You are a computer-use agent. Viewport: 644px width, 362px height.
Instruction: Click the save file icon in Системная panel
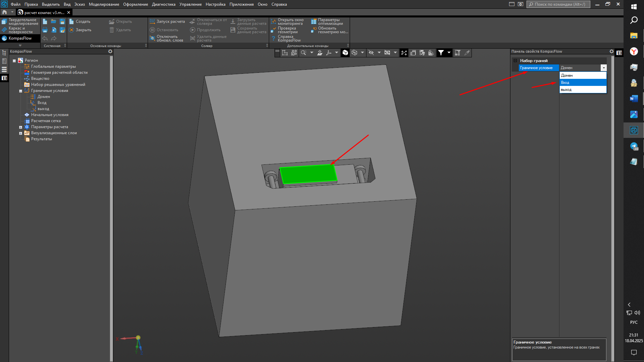tap(62, 21)
